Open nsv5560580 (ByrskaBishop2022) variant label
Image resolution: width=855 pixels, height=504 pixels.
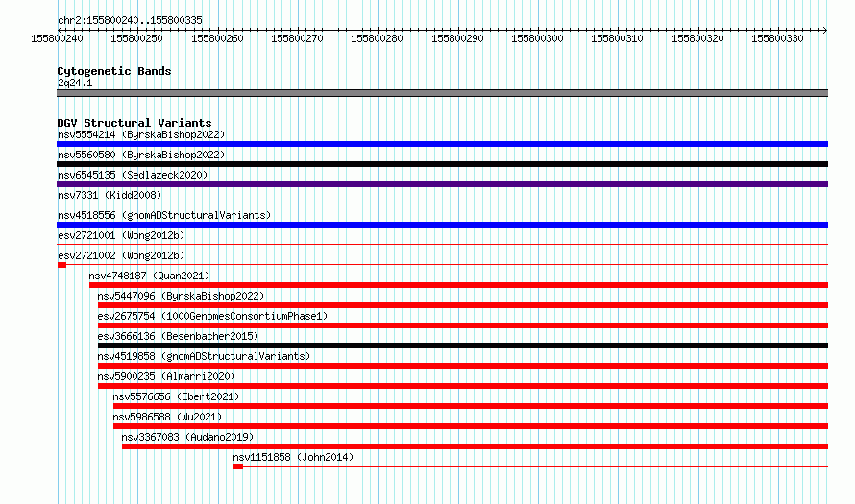(x=141, y=155)
